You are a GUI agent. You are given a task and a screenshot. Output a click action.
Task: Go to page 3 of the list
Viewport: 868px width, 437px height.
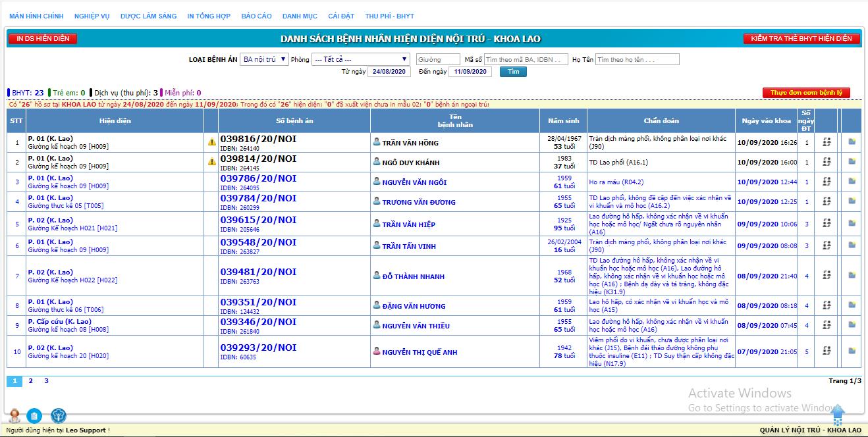[x=46, y=381]
